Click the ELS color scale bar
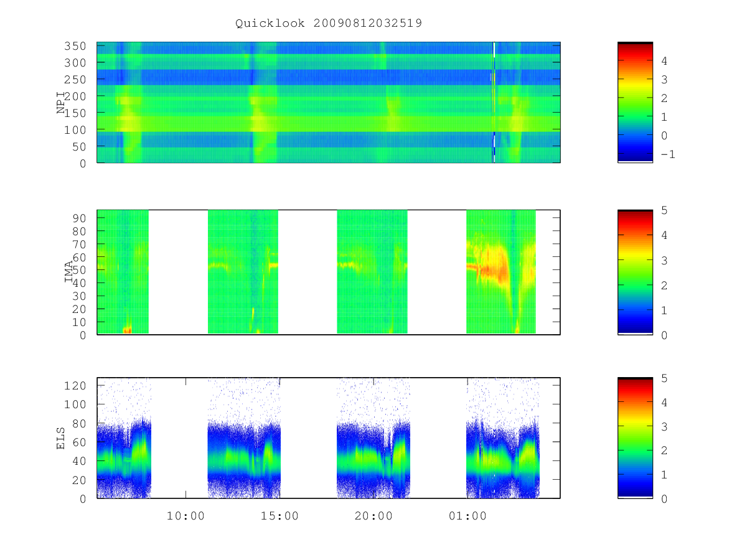The width and height of the screenshot is (747, 560). [635, 437]
